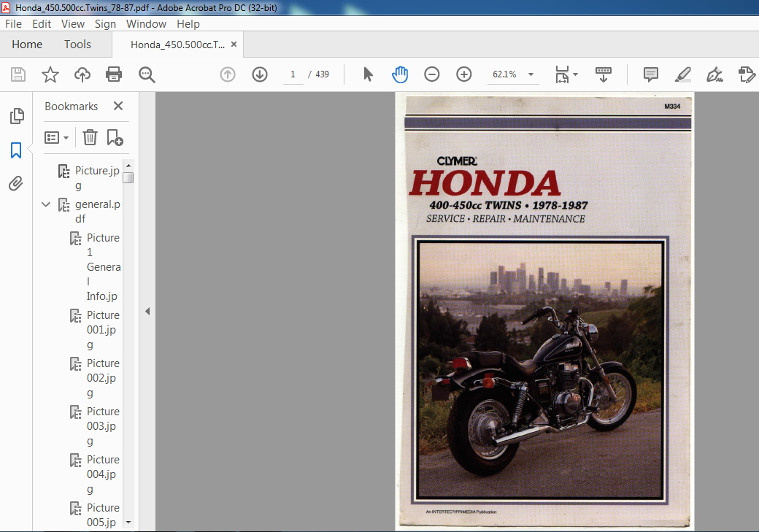Open the File menu
The height and width of the screenshot is (532, 759).
tap(13, 24)
